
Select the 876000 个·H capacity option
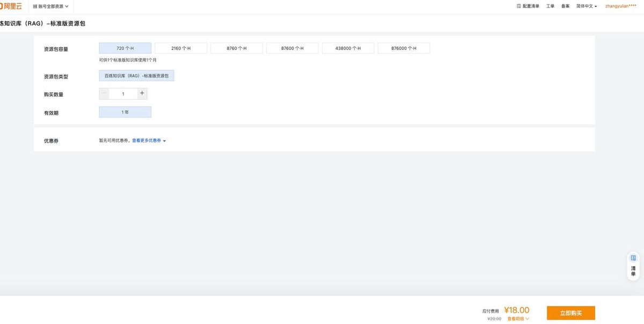pos(404,48)
